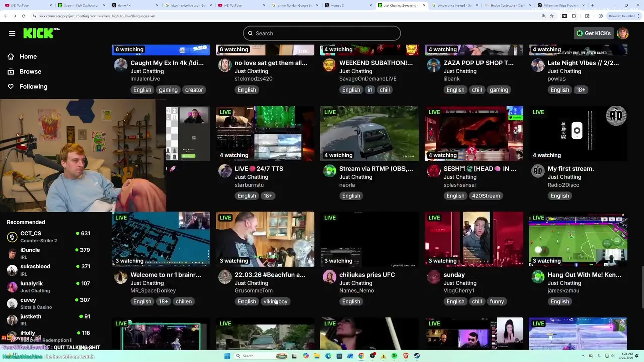Click Browse in the left sidebar
644x362 pixels.
click(30, 72)
